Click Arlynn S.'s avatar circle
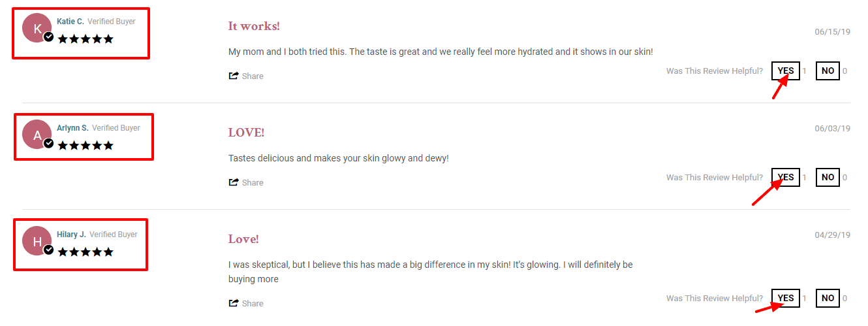 pos(37,135)
